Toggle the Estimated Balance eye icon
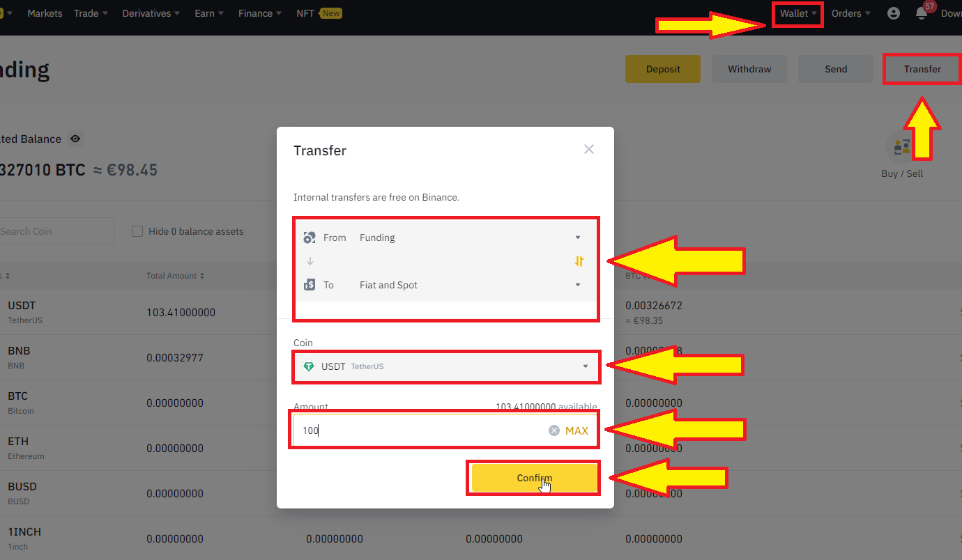This screenshot has width=962, height=560. coord(75,139)
